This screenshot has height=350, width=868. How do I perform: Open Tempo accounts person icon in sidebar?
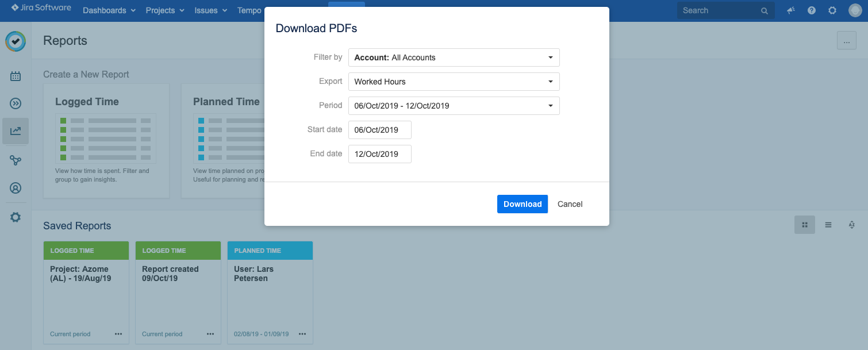pos(16,188)
